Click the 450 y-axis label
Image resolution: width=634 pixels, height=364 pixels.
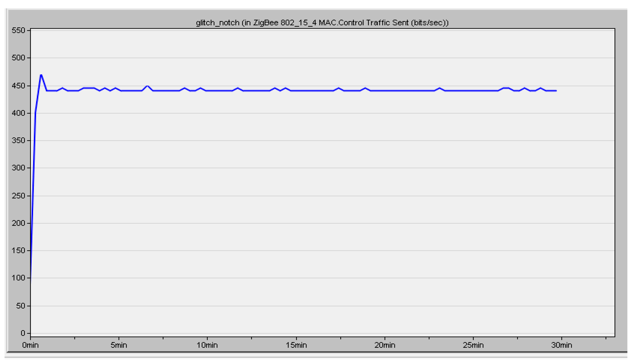tap(18, 86)
